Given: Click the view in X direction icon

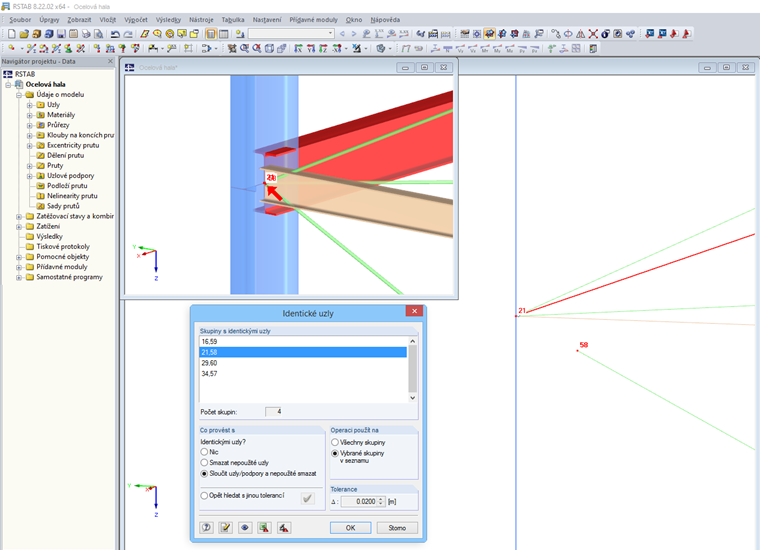Looking at the screenshot, I should pyautogui.click(x=299, y=48).
